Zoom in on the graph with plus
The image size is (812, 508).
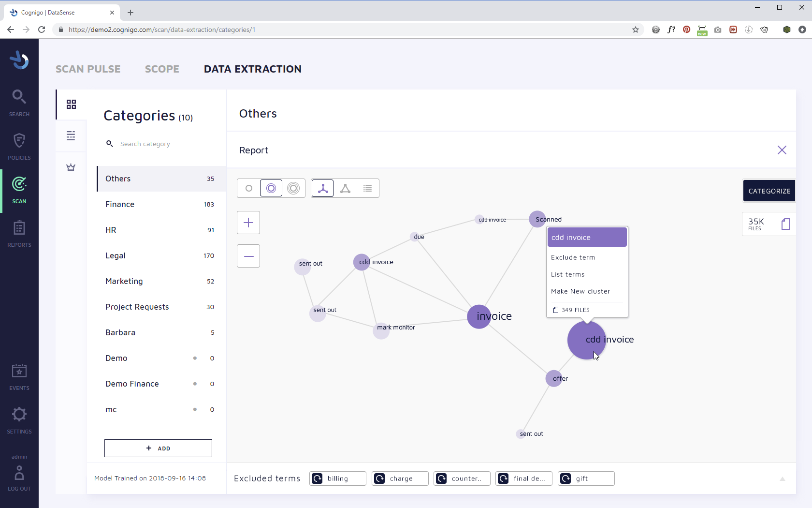click(x=248, y=223)
